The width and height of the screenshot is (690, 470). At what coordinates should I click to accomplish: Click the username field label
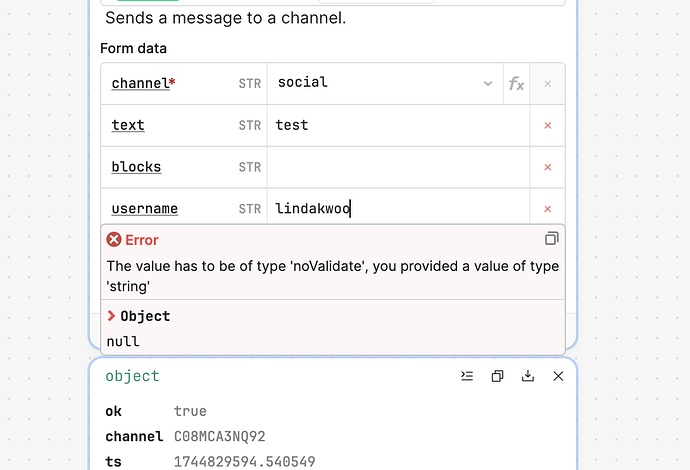coord(144,209)
